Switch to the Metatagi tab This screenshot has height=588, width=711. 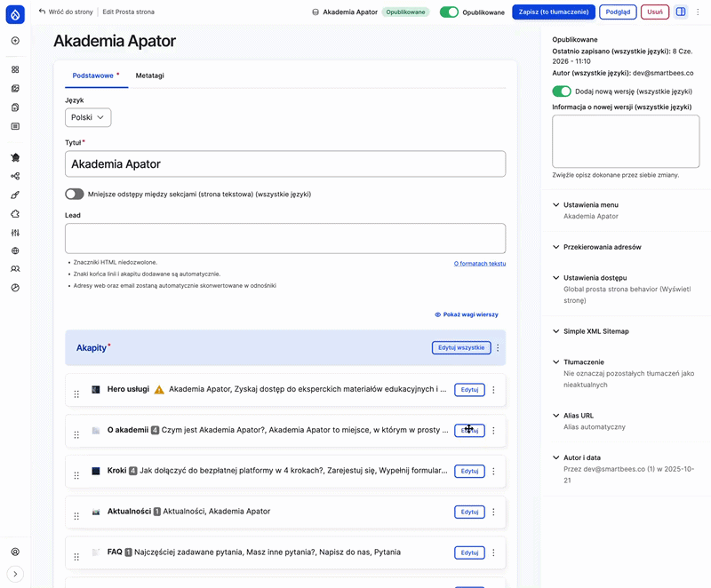coord(149,75)
